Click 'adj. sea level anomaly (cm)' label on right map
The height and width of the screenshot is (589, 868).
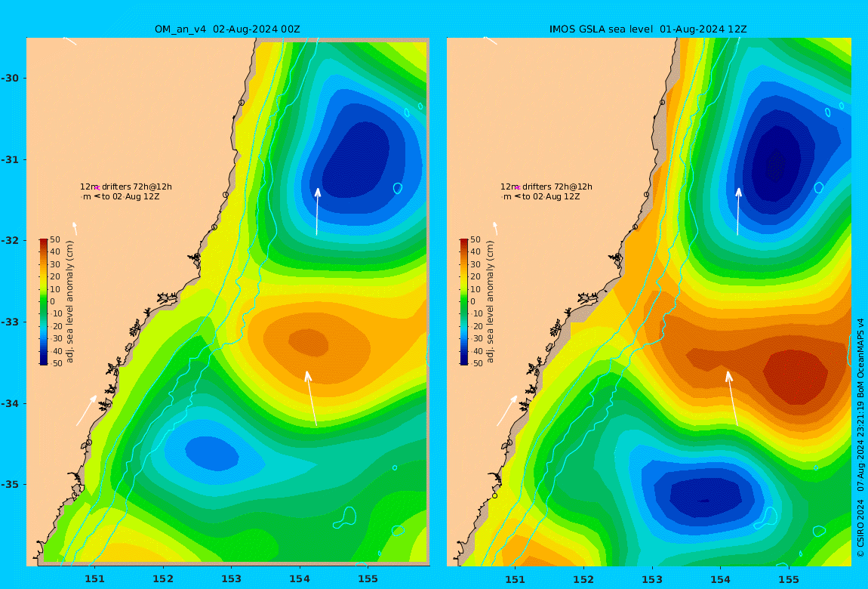coord(490,302)
